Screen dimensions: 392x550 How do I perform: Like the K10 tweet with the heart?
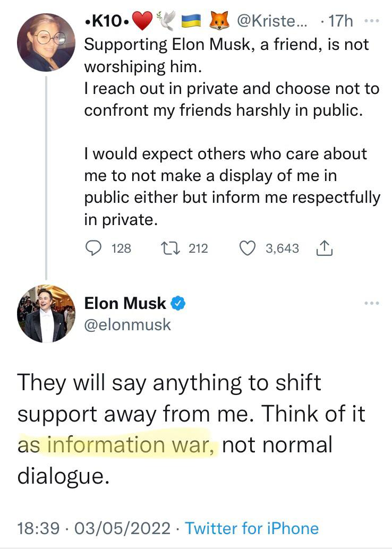(x=248, y=248)
